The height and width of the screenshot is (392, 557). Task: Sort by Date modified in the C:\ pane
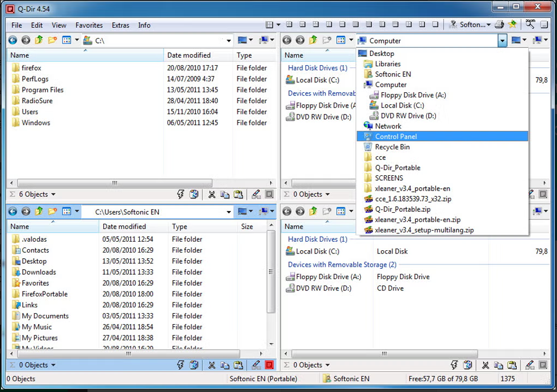(x=198, y=55)
